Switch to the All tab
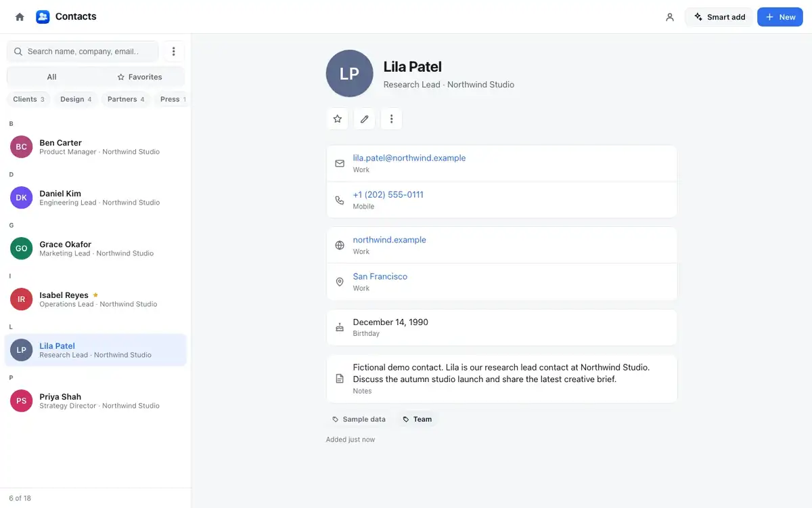This screenshot has width=812, height=508. 51,77
